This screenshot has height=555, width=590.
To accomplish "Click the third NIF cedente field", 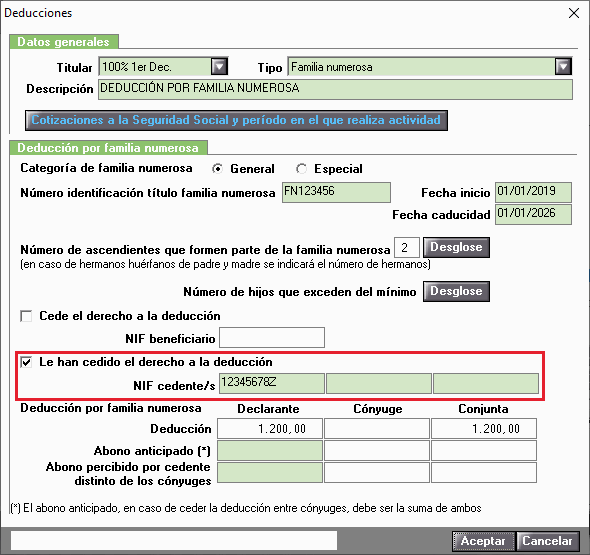I will (x=486, y=383).
